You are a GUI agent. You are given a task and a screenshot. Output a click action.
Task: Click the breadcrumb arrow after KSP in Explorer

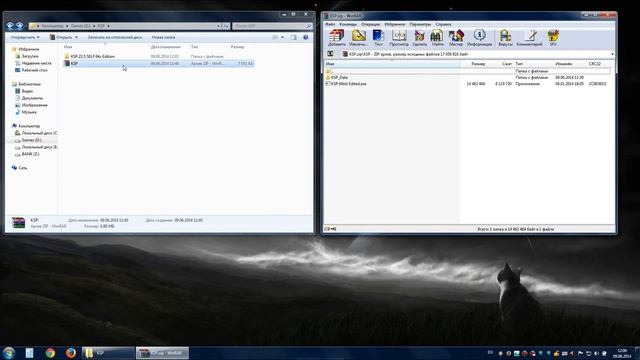pyautogui.click(x=109, y=26)
